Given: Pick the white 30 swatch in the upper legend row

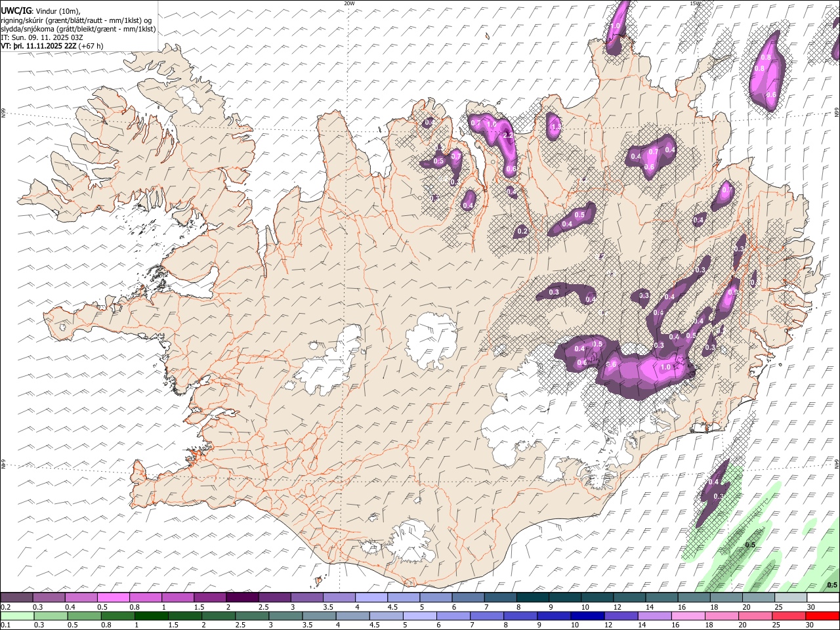Looking at the screenshot, I should pos(824,597).
